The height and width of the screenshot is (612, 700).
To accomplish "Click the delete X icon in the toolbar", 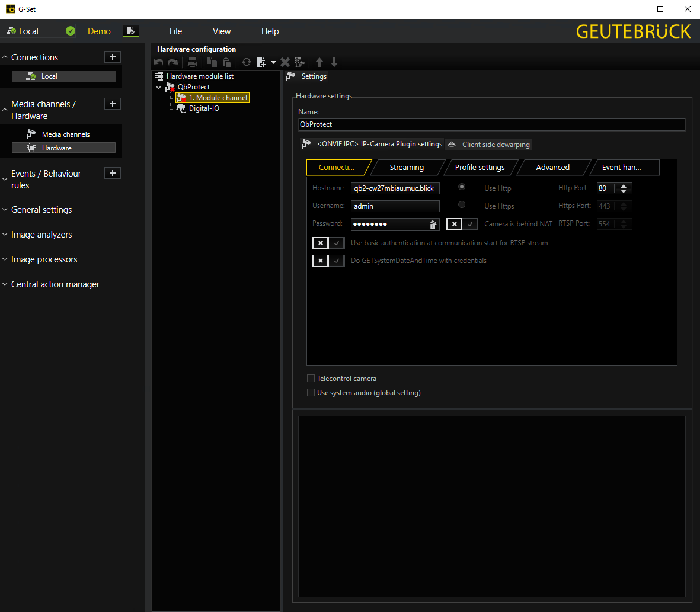I will click(x=285, y=62).
